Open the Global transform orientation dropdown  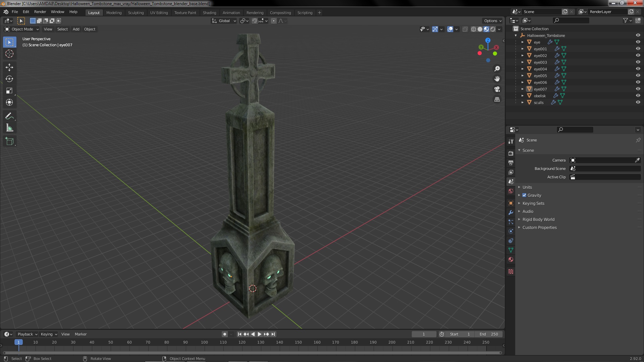click(x=224, y=21)
